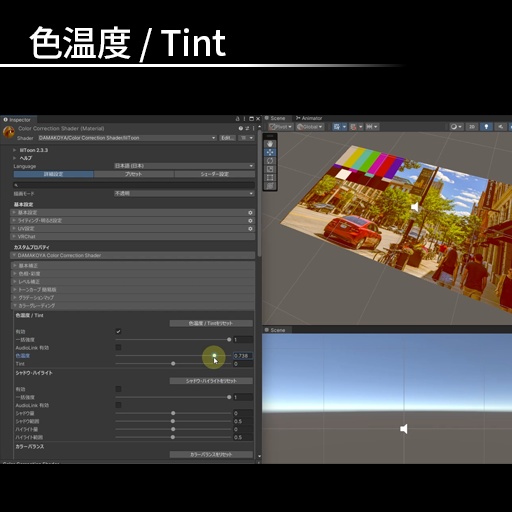Select the シェーダー設定 tab
This screenshot has width=512, height=512.
pyautogui.click(x=215, y=174)
